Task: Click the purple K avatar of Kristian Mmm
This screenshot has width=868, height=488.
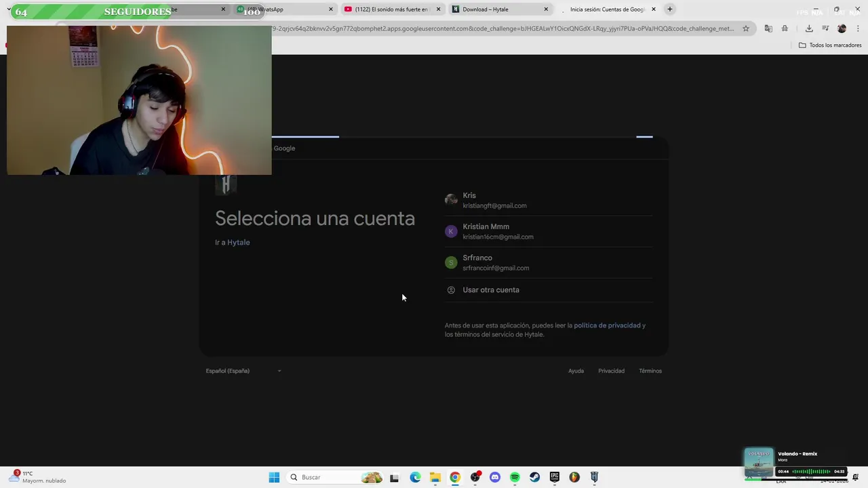Action: (x=451, y=231)
